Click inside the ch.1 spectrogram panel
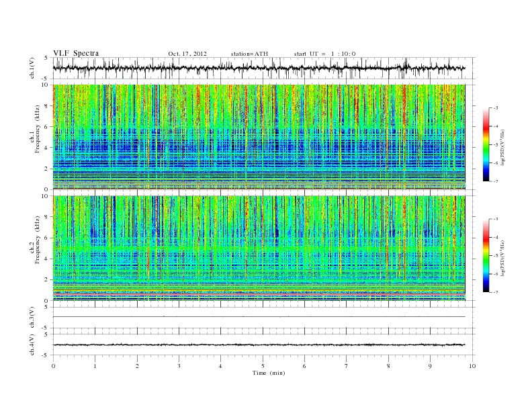Image resolution: width=532 pixels, height=411 pixels. (x=259, y=137)
